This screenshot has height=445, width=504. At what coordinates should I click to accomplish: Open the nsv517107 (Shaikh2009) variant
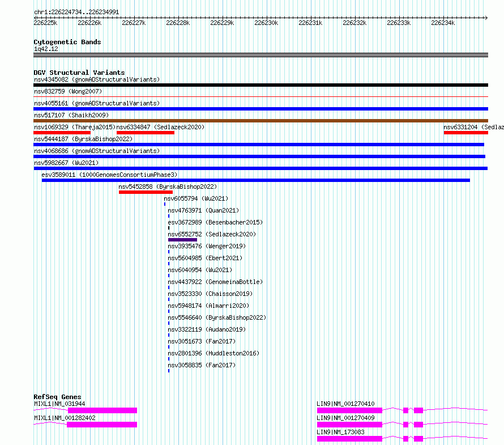coord(71,115)
